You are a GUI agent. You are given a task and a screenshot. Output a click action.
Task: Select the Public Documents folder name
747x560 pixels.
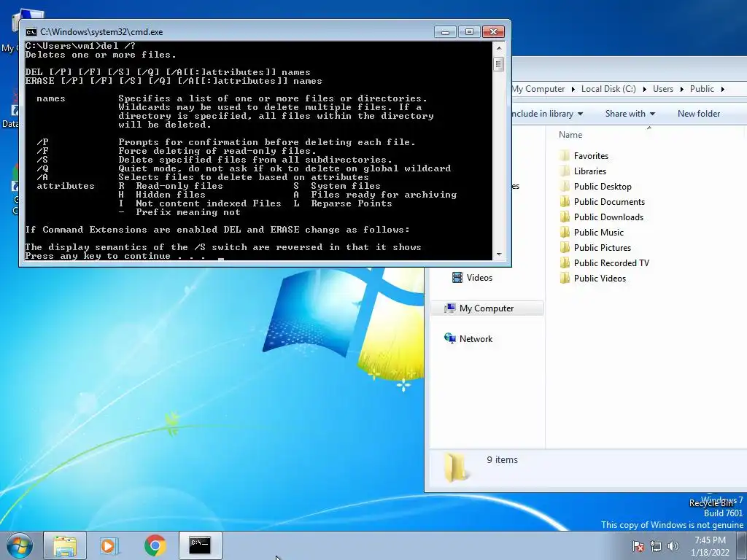coord(609,201)
